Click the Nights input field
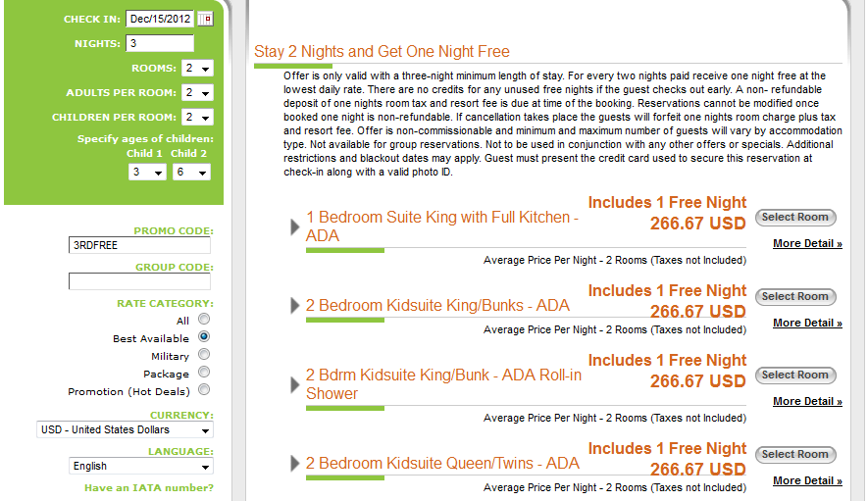Viewport: 868px width, 501px height. click(160, 43)
